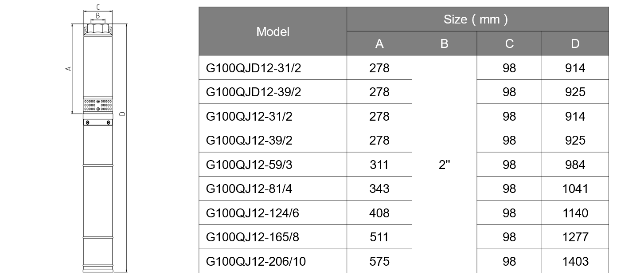
Task: Click the Model column header
Action: [x=273, y=31]
